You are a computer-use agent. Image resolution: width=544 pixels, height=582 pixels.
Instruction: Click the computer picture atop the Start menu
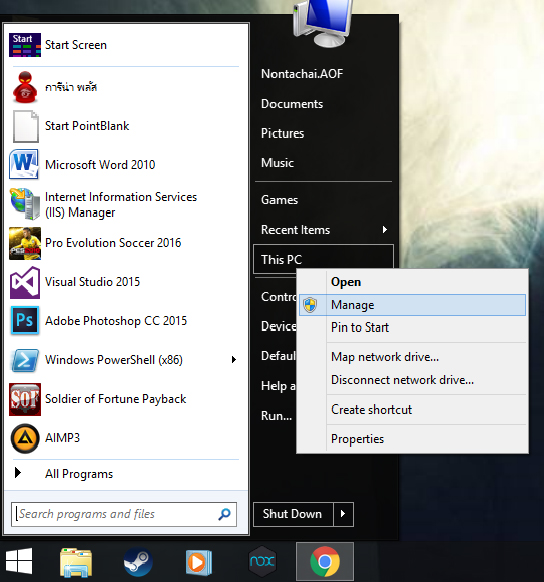click(x=323, y=23)
